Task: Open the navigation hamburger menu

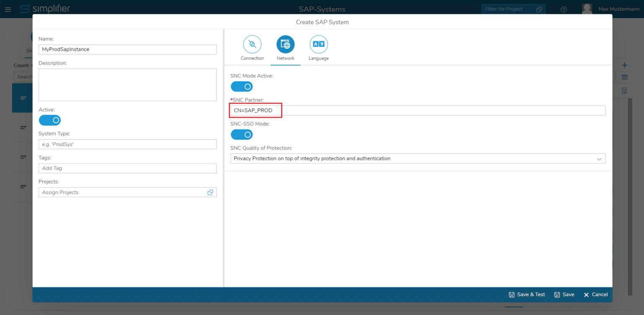Action: click(x=8, y=9)
